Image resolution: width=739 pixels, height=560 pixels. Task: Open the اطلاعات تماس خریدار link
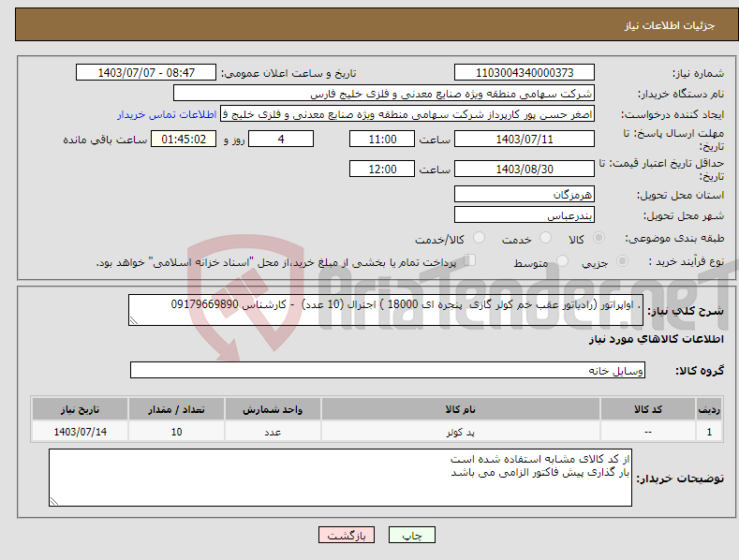click(167, 114)
